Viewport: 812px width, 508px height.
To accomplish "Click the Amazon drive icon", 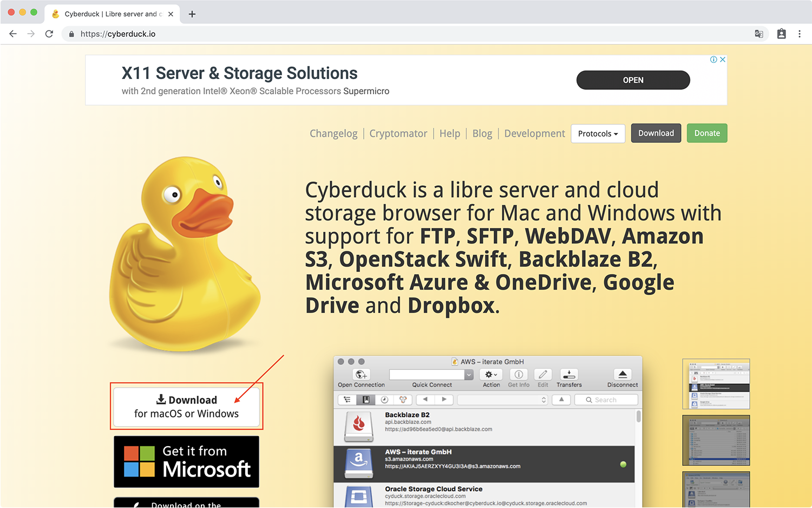I will 359,464.
